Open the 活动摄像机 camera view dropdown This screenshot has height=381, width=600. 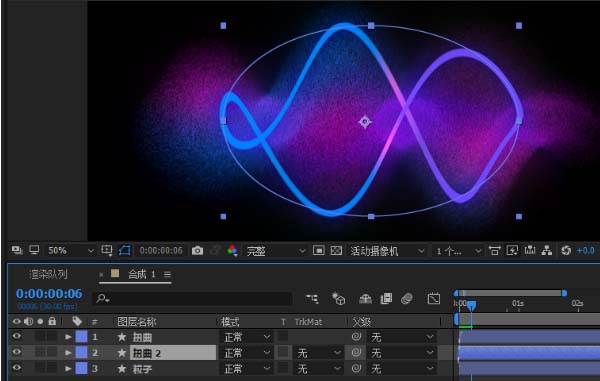pos(387,251)
